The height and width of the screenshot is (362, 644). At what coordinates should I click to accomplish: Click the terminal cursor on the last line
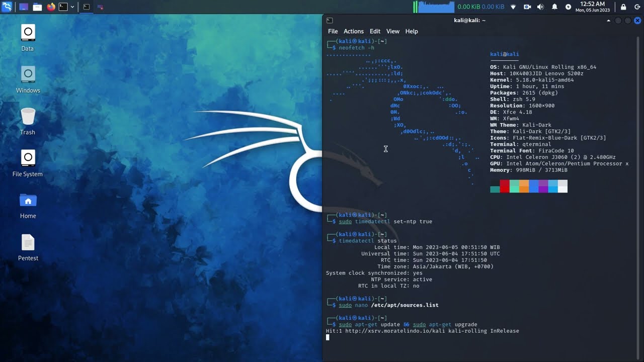click(328, 337)
